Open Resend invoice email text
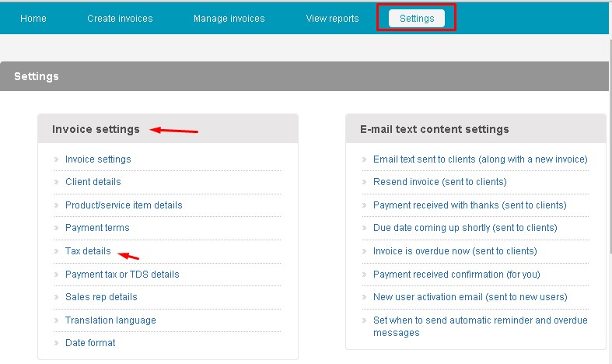The height and width of the screenshot is (364, 612). [x=440, y=181]
